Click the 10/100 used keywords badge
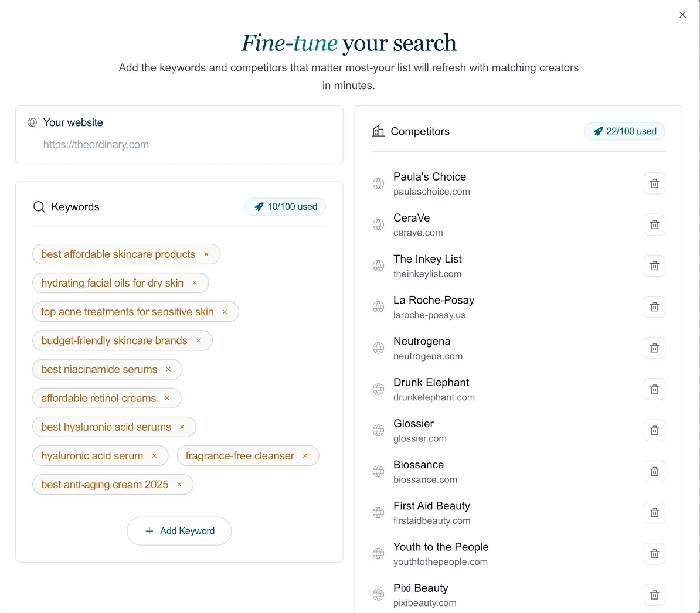 click(x=286, y=206)
